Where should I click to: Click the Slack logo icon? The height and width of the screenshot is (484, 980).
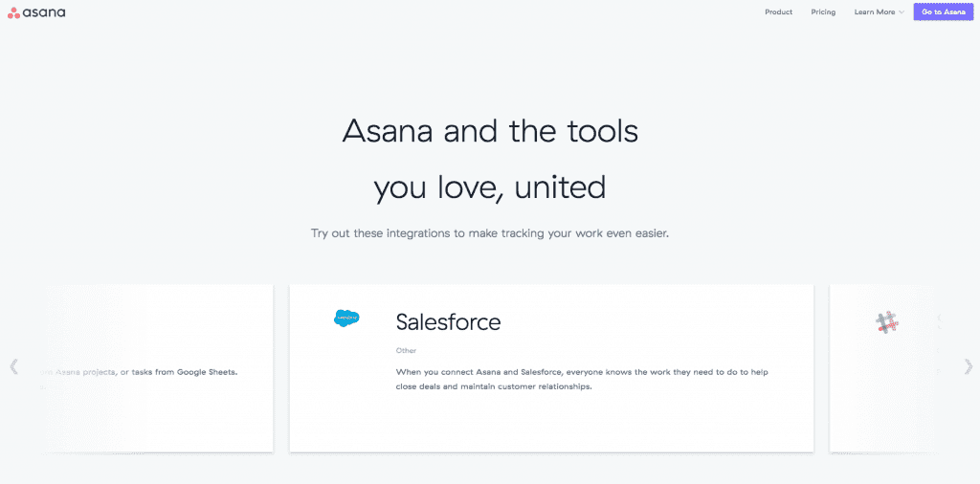point(888,323)
